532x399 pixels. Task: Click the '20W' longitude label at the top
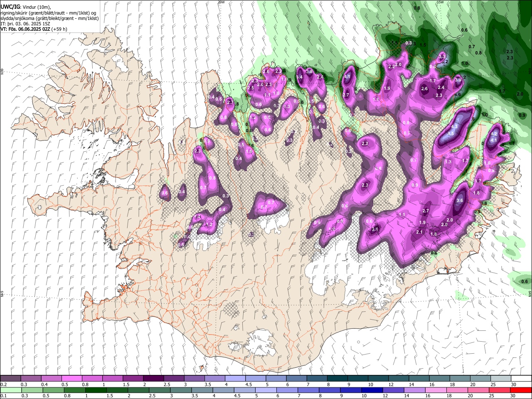[x=221, y=2]
